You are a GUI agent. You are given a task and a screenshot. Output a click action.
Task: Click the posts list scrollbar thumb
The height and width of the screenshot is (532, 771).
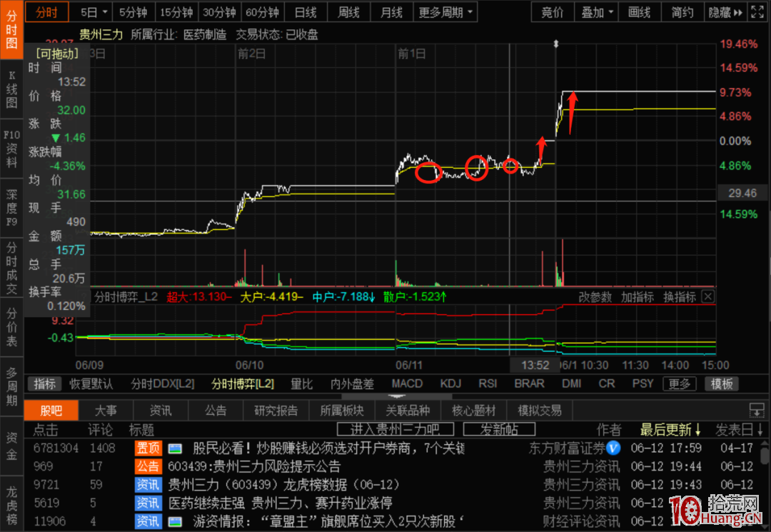point(765,454)
